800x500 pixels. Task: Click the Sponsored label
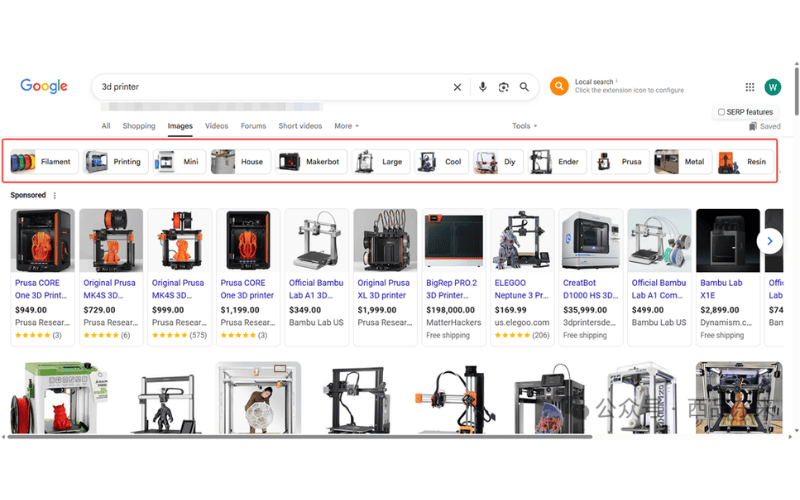tap(28, 195)
